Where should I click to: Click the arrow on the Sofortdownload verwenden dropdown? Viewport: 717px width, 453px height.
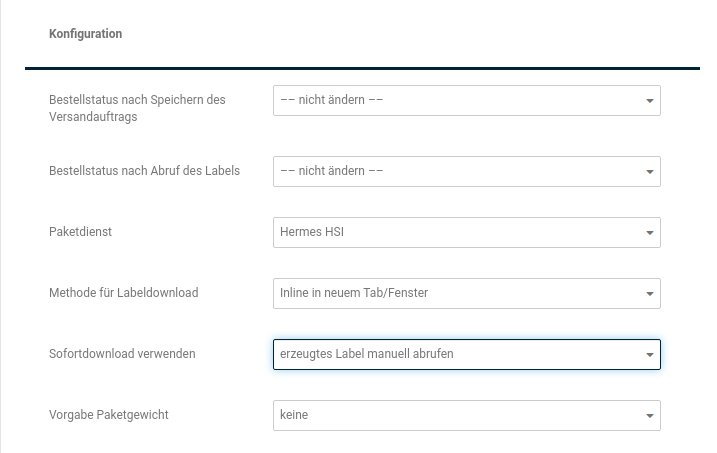click(x=649, y=355)
